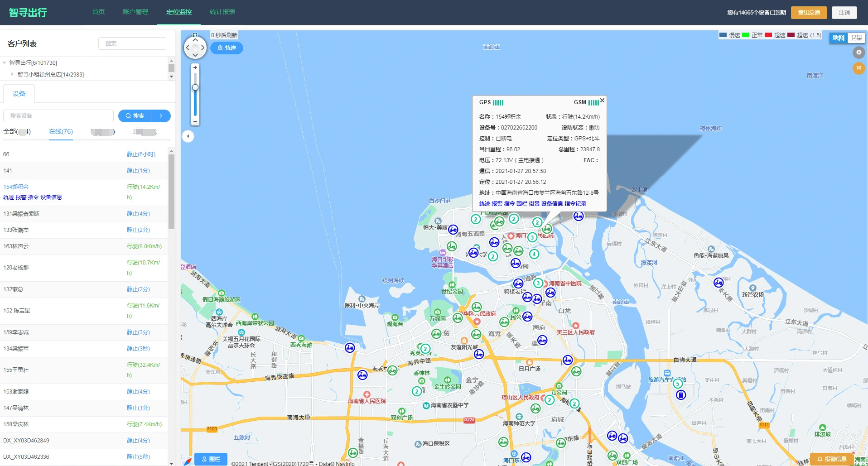Click the 意见反馈 feedback button

(x=809, y=13)
